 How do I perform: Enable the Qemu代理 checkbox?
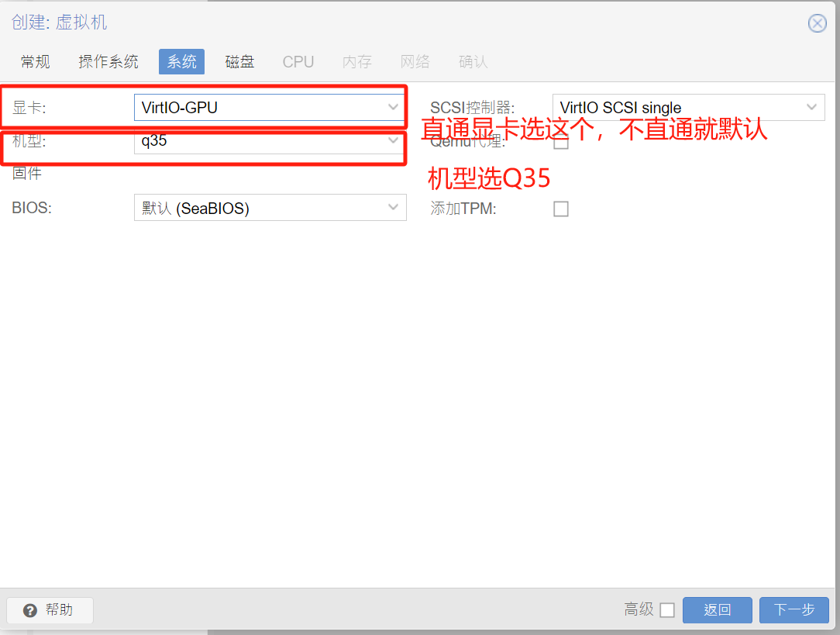pos(561,142)
